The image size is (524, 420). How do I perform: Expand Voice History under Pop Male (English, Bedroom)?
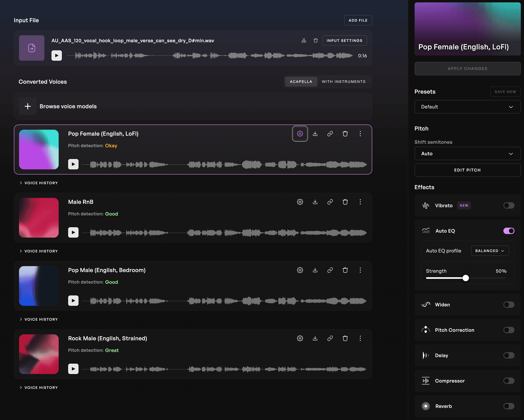(x=39, y=319)
